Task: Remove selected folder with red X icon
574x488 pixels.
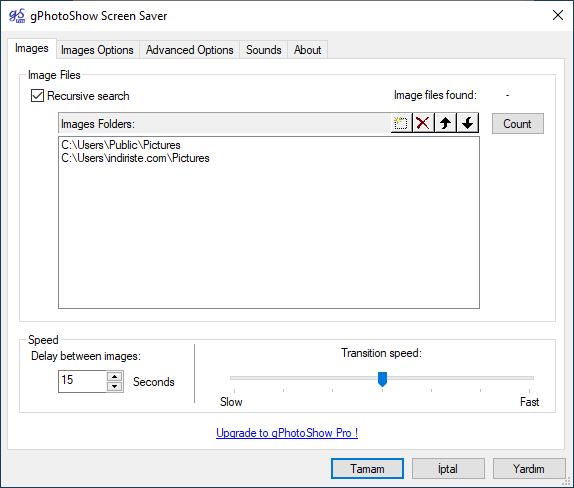Action: click(423, 123)
